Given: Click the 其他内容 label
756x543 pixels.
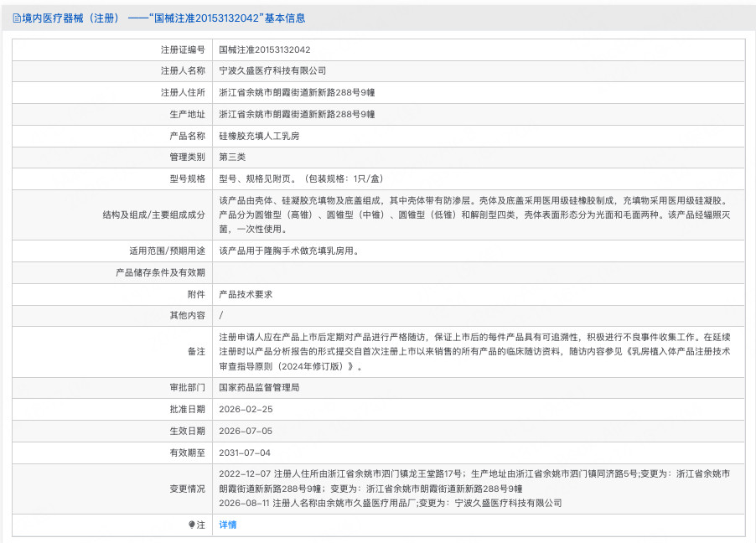Looking at the screenshot, I should (187, 315).
